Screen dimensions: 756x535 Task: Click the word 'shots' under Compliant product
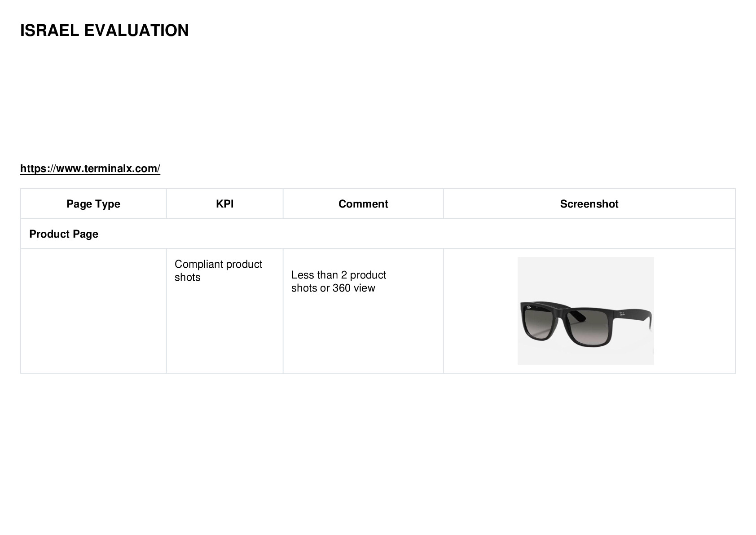[x=188, y=277]
